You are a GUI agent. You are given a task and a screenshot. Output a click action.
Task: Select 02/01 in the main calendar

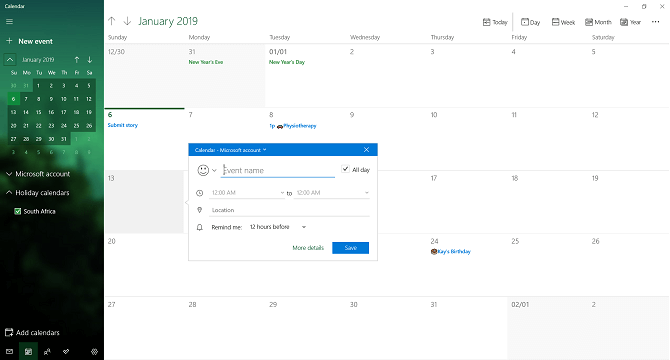tap(548, 328)
